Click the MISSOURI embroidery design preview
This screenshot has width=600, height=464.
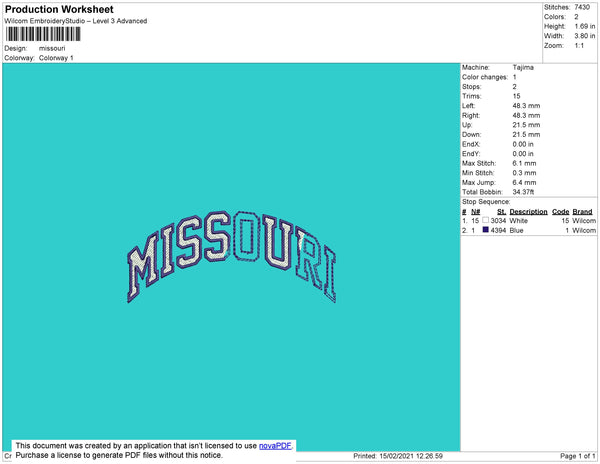[x=232, y=256]
